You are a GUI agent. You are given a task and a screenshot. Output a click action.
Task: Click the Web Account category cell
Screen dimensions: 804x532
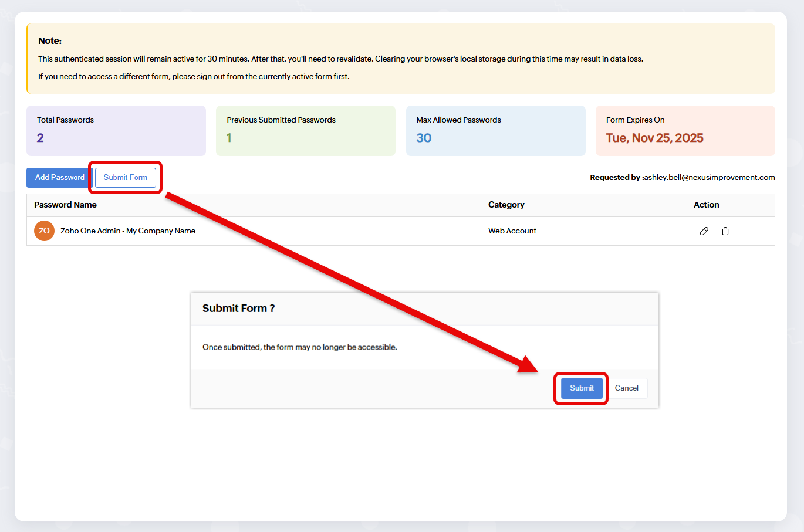(x=512, y=231)
